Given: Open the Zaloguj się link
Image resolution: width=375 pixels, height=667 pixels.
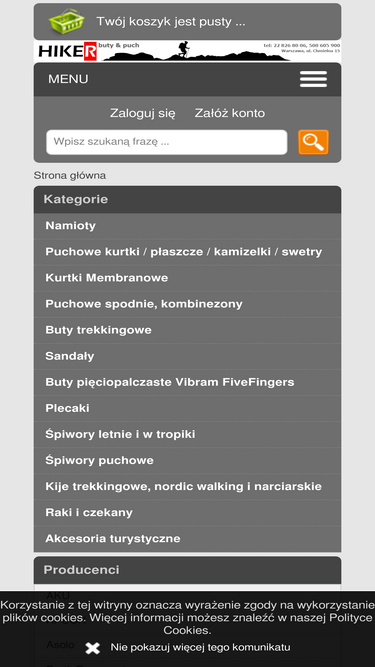Looking at the screenshot, I should pos(142,113).
